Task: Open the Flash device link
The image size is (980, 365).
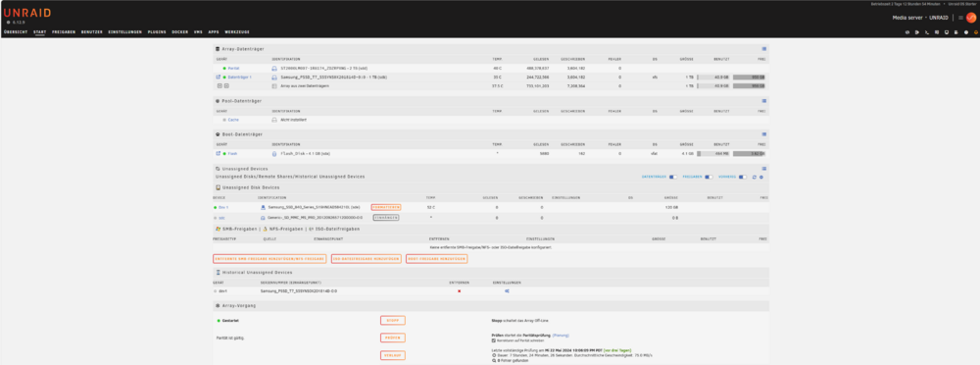Action: 232,153
